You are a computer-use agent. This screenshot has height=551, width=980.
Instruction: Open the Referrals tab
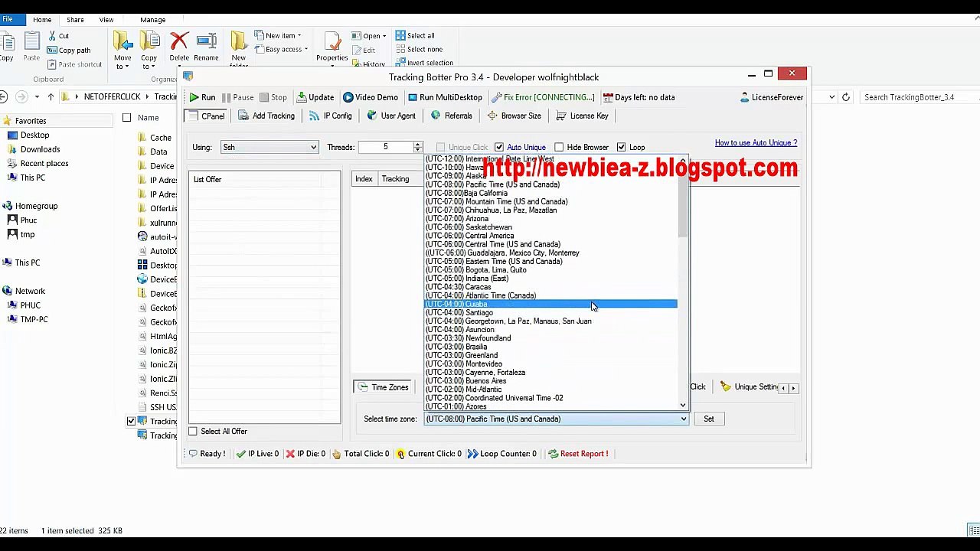452,116
